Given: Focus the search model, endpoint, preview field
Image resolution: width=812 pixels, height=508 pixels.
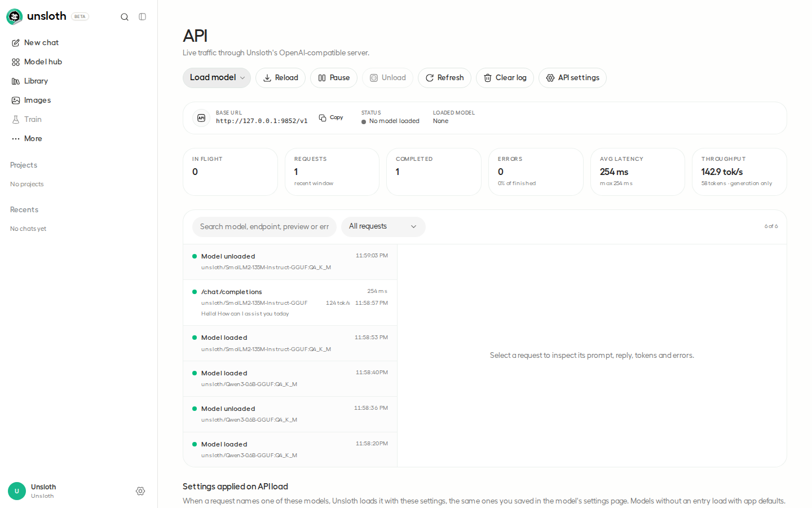Looking at the screenshot, I should pos(264,226).
